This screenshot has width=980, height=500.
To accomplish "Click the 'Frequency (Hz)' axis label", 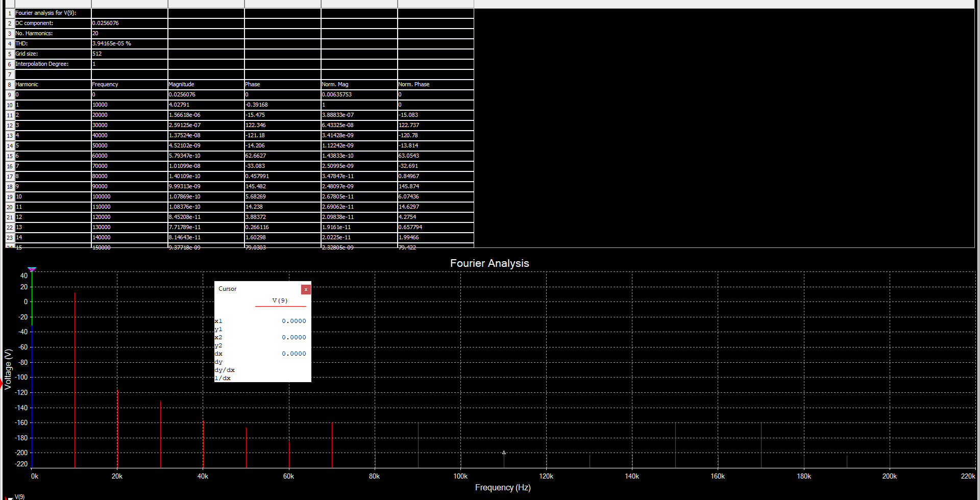I will 503,488.
